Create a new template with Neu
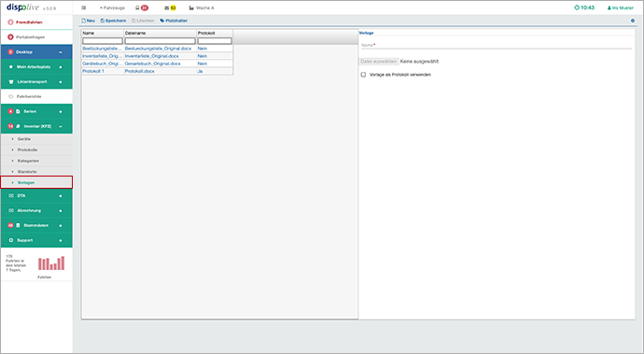This screenshot has height=354, width=644. pos(89,21)
